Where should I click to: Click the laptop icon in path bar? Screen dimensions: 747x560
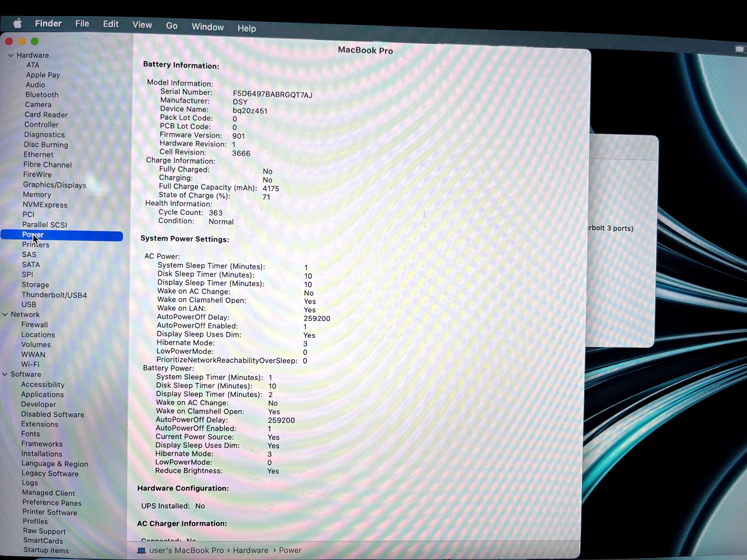point(142,551)
